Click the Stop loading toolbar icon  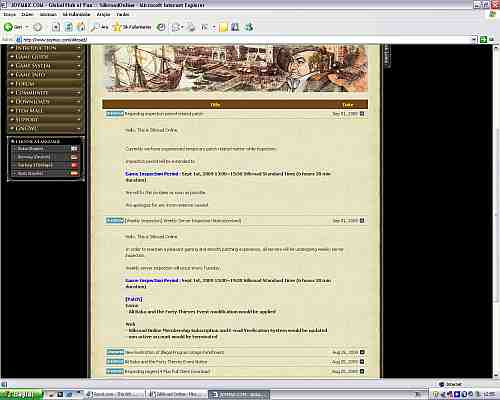click(x=56, y=27)
